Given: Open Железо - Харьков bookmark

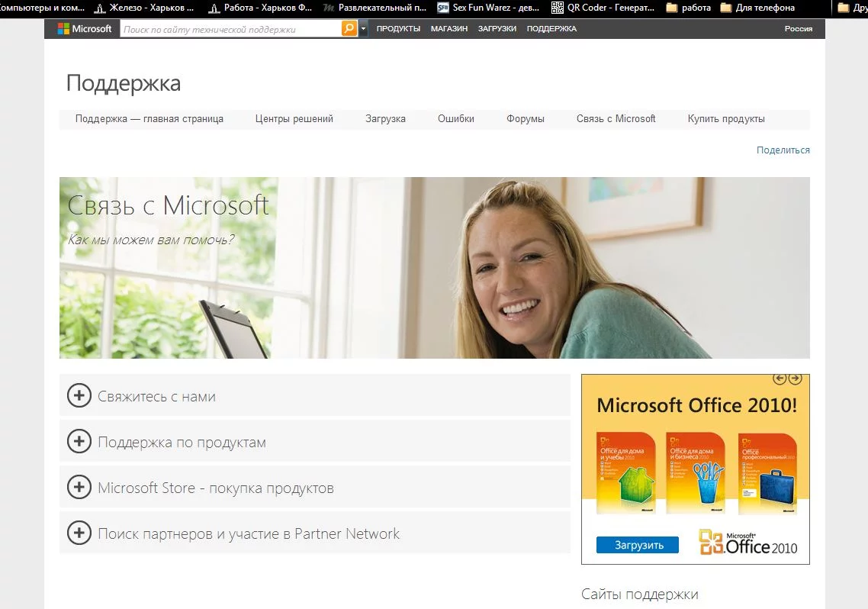Looking at the screenshot, I should [x=144, y=8].
